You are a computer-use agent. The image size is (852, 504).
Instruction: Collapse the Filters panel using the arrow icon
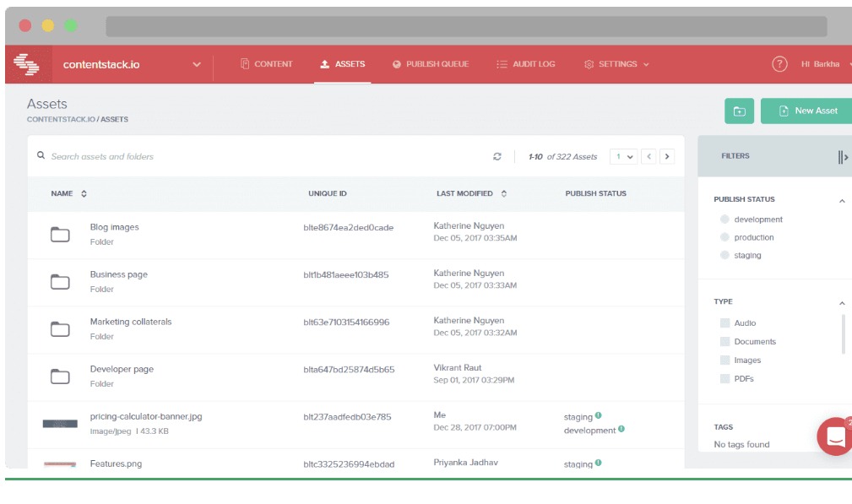(x=842, y=156)
